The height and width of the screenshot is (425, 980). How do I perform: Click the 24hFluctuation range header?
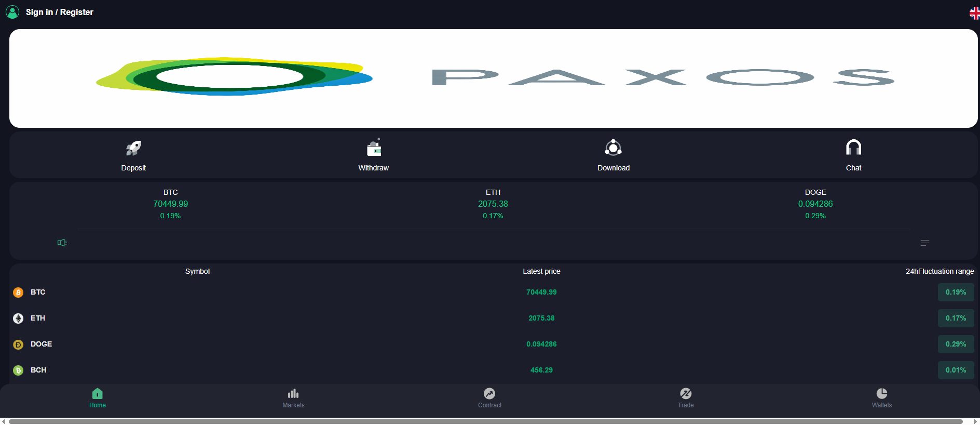point(940,271)
